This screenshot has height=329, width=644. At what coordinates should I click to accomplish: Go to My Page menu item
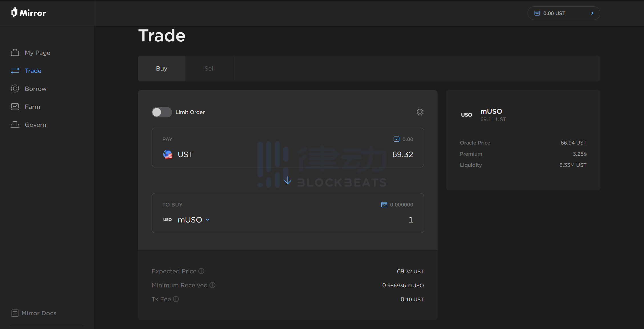click(x=37, y=53)
